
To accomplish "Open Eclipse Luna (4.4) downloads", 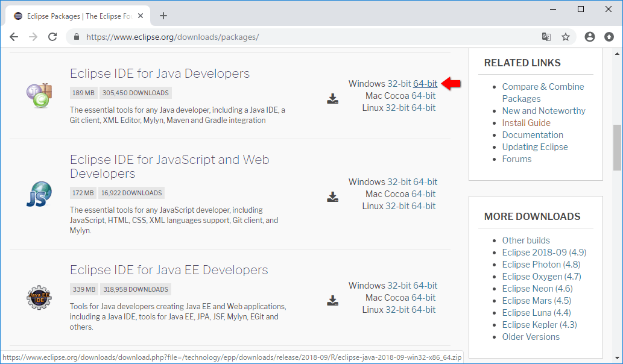I will pos(536,312).
